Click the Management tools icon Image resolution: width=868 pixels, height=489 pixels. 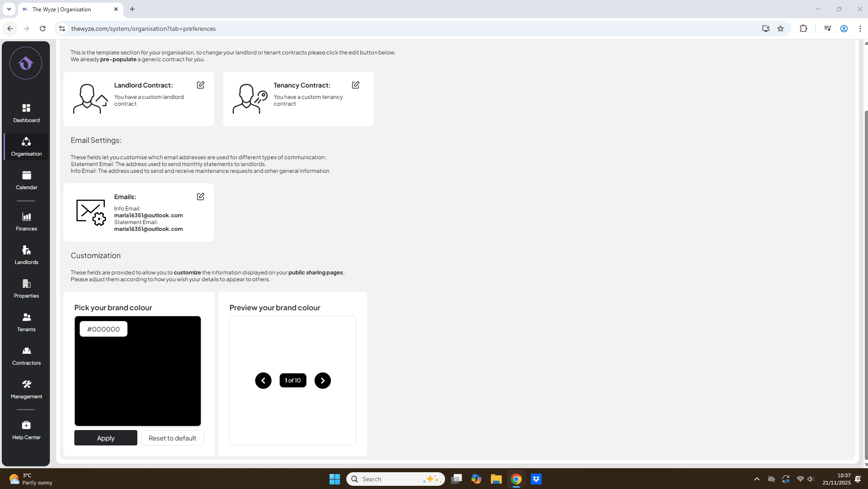26,389
